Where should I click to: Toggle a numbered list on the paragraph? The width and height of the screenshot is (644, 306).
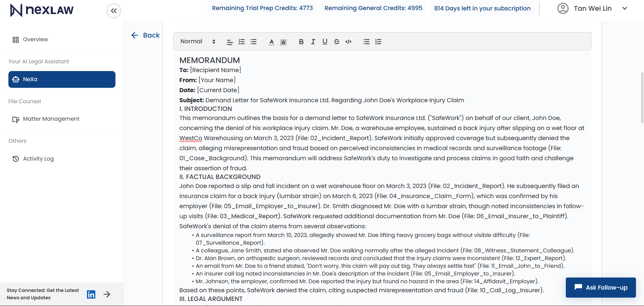click(x=242, y=42)
